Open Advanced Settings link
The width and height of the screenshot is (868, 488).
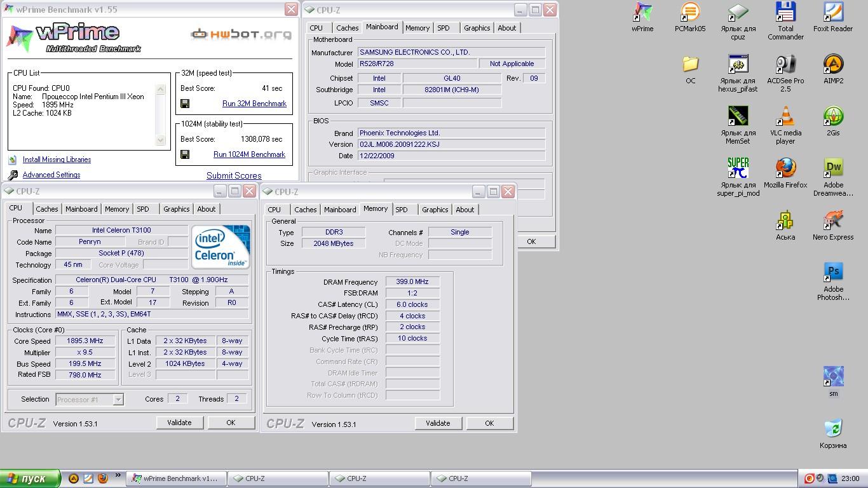pyautogui.click(x=51, y=175)
